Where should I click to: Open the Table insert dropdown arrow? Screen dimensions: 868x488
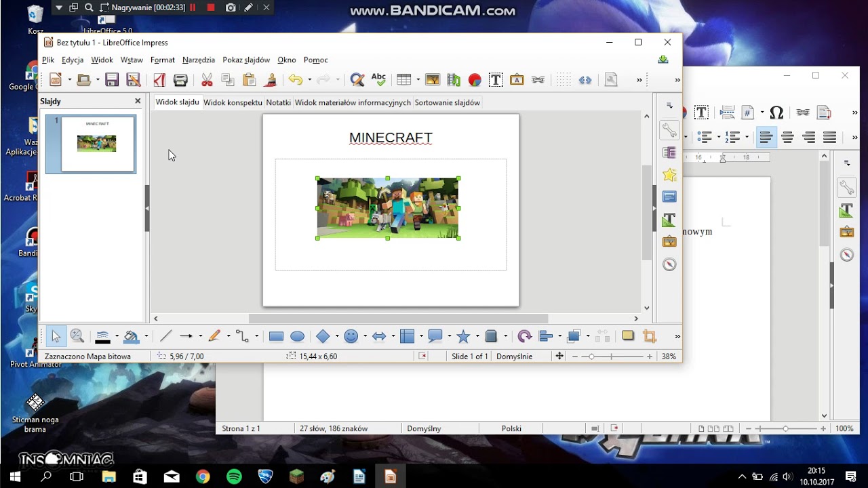click(x=418, y=80)
